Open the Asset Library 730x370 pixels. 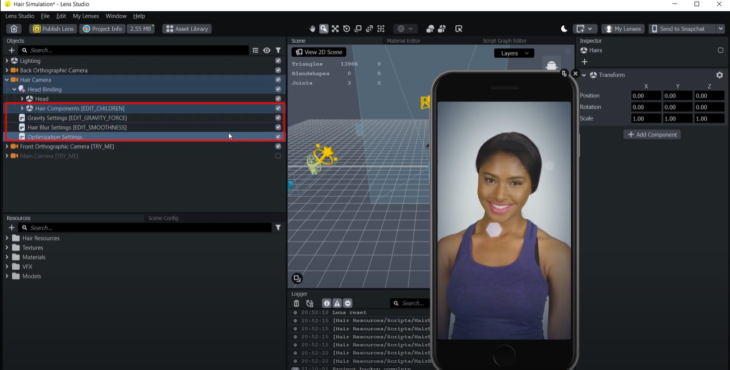click(x=187, y=29)
